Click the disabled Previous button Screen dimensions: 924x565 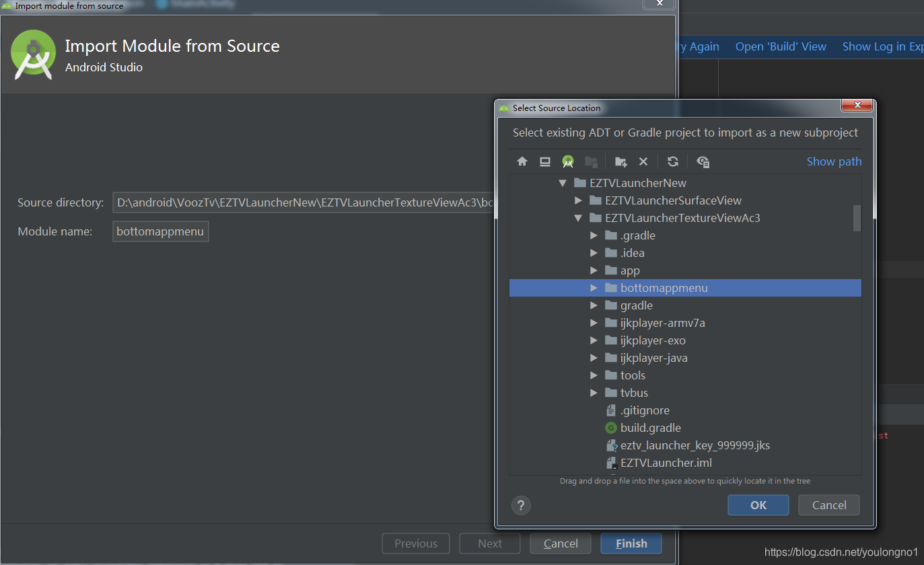tap(416, 543)
